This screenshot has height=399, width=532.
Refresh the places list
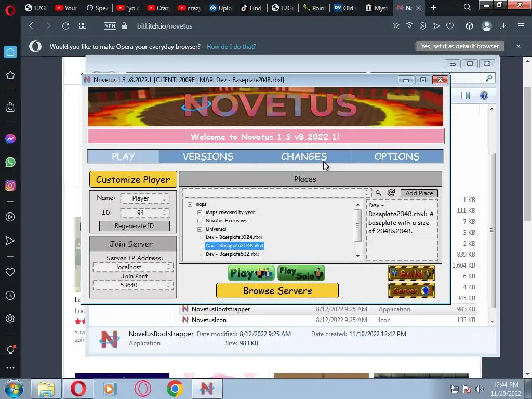pos(391,193)
